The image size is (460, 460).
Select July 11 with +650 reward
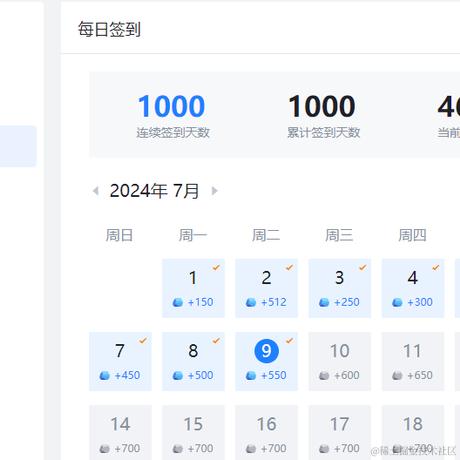point(413,361)
